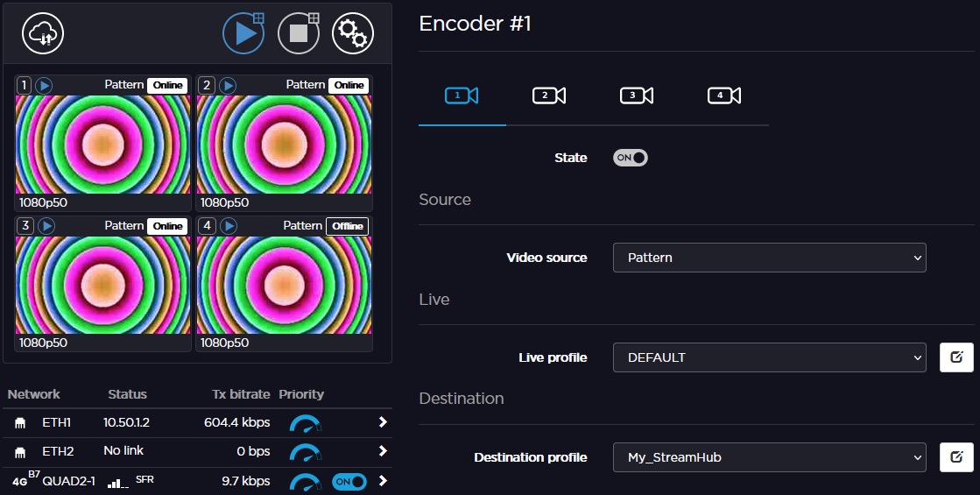Switch to encoder 2 camera tab
Image resolution: width=980 pixels, height=495 pixels.
549,95
